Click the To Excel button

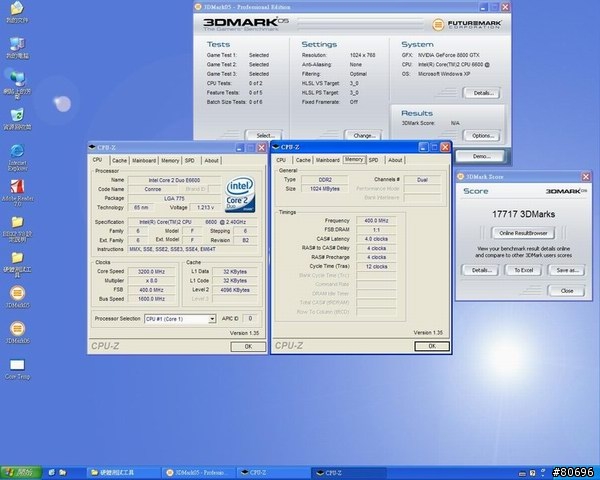(x=523, y=270)
